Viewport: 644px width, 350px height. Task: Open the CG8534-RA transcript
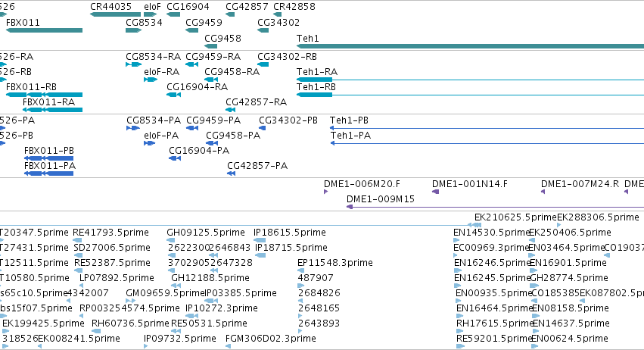click(133, 64)
